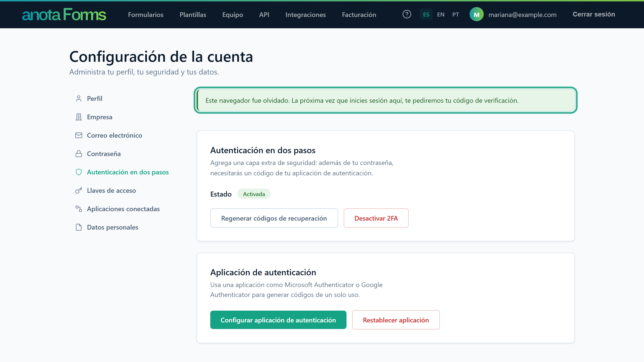Switch language to PT
The width and height of the screenshot is (644, 362).
click(x=455, y=15)
